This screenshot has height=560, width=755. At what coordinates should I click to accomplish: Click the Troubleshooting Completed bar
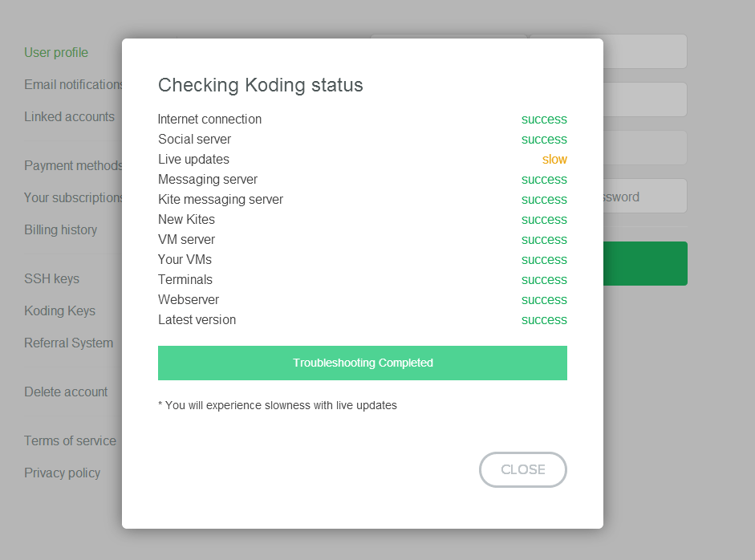(x=363, y=363)
